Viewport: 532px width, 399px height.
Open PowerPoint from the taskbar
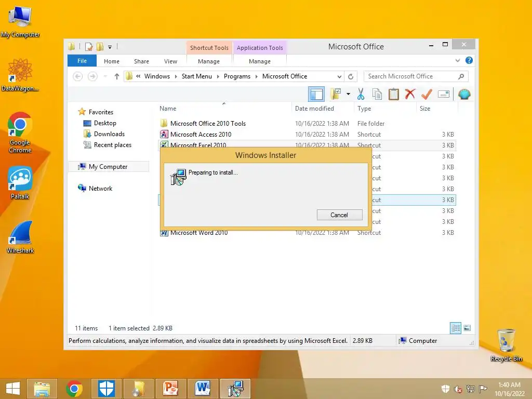pos(170,389)
